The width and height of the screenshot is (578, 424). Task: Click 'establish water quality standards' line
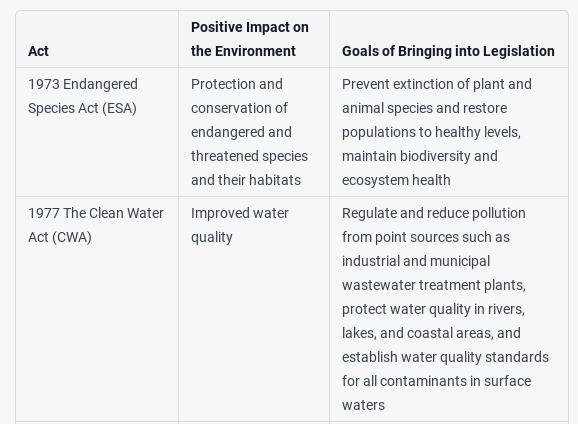[445, 357]
